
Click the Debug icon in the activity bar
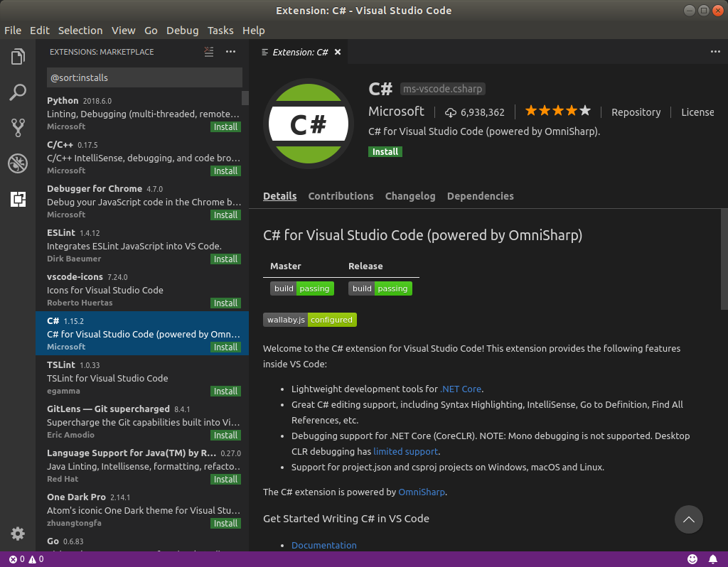coord(18,163)
